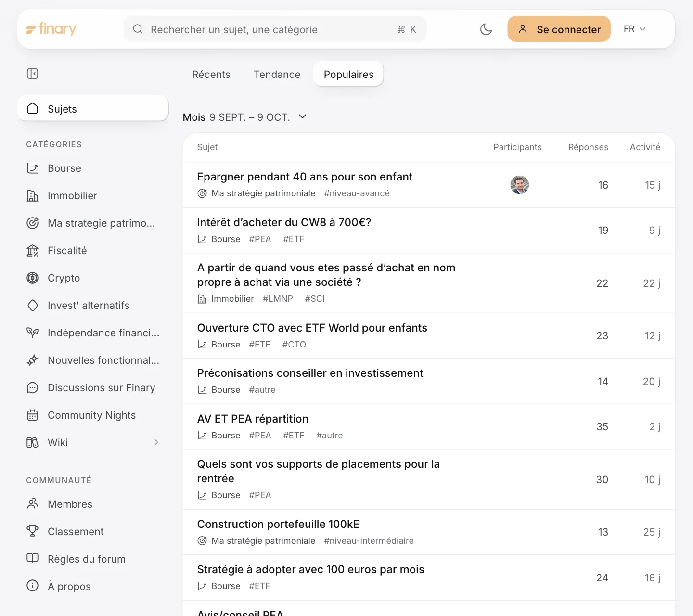Click the Membres people icon
Image resolution: width=693 pixels, height=616 pixels.
click(x=32, y=504)
